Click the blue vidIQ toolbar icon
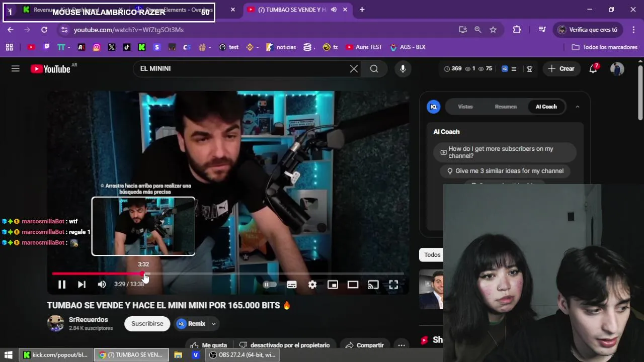This screenshot has height=362, width=644. tap(505, 69)
